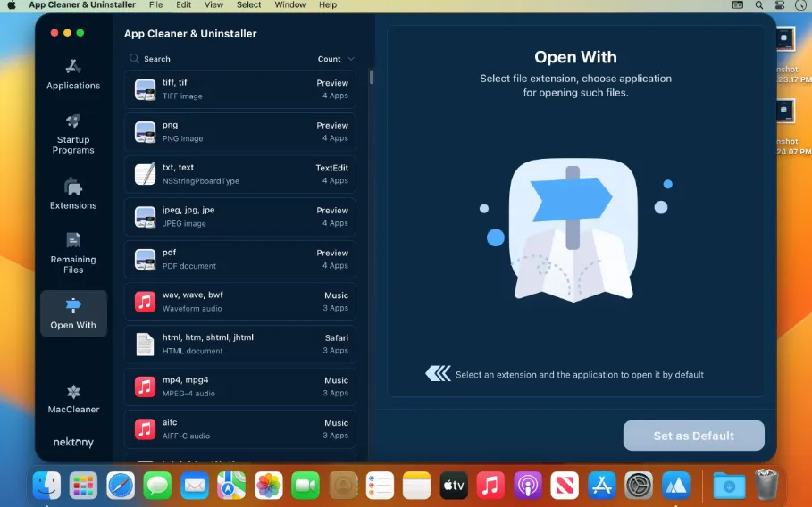Click the Preview icon on pdf row

[x=145, y=259]
